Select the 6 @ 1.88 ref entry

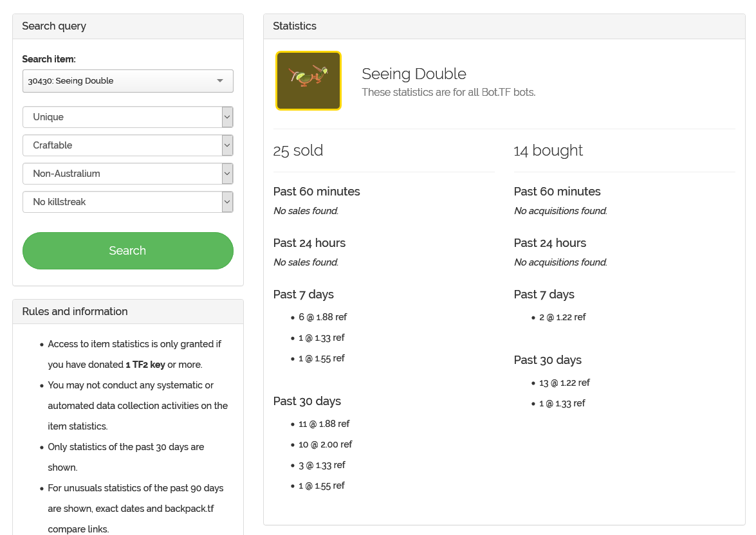coord(322,317)
